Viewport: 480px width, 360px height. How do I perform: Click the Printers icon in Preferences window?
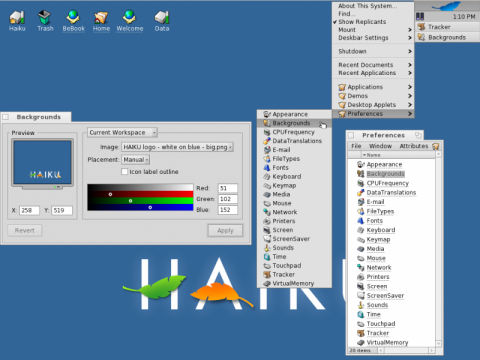[361, 277]
